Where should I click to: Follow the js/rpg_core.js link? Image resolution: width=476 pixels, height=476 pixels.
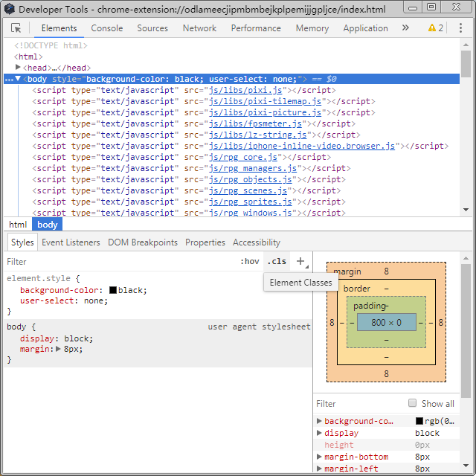[x=243, y=157]
